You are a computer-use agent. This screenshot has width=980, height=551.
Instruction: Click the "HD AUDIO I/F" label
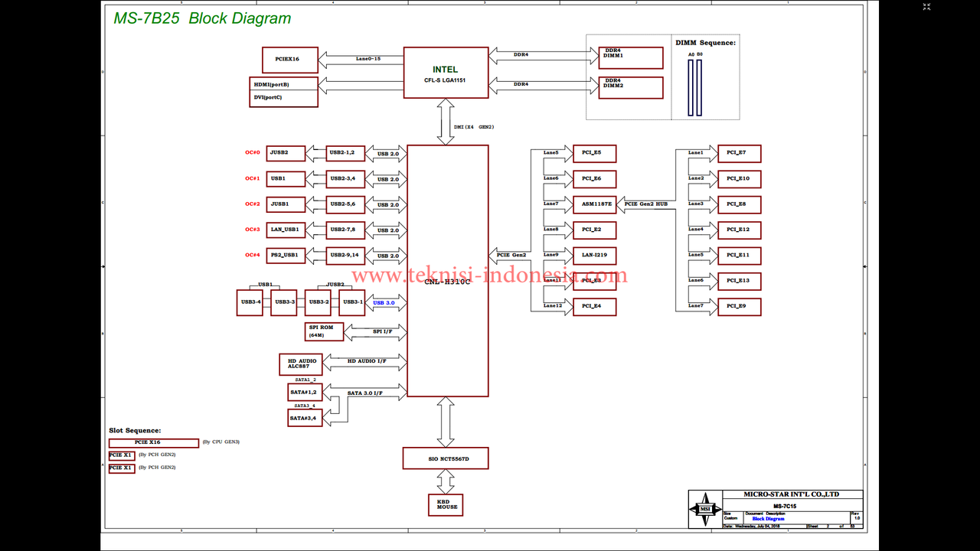click(367, 361)
